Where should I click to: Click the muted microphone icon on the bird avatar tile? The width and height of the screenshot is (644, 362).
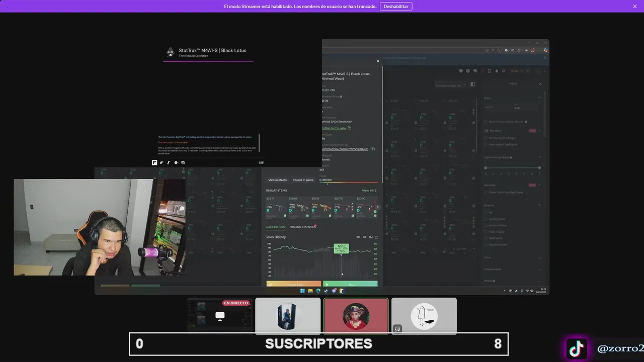[397, 329]
